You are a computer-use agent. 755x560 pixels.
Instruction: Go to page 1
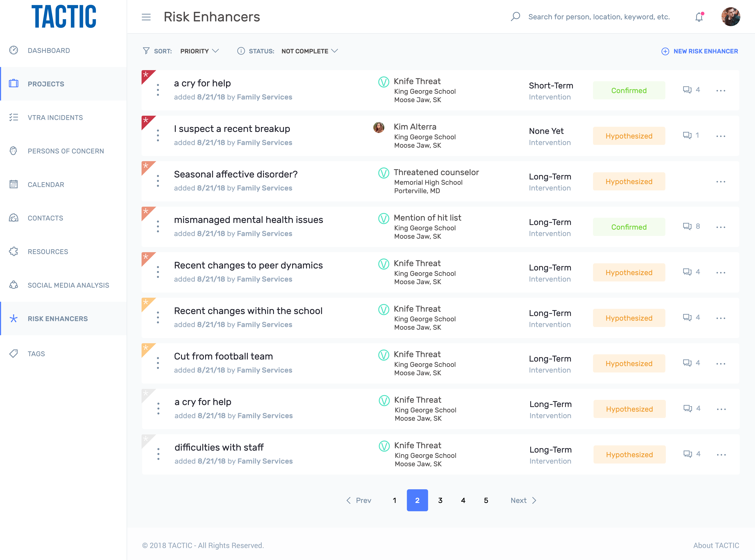click(394, 500)
